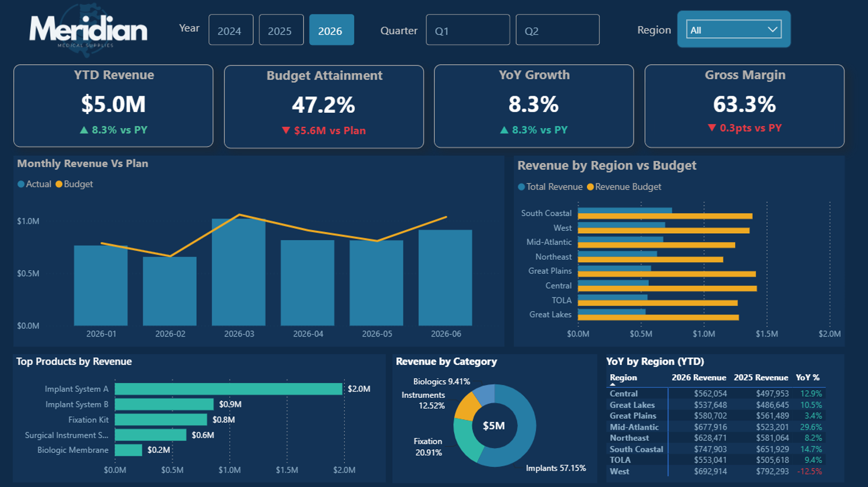
Task: Click the South Coastal region axis label
Action: point(546,213)
